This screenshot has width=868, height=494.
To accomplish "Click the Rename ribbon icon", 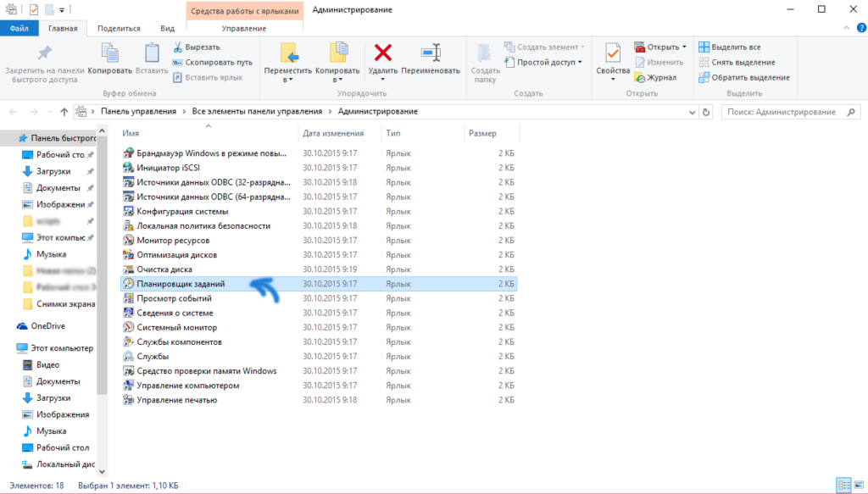I will [431, 53].
